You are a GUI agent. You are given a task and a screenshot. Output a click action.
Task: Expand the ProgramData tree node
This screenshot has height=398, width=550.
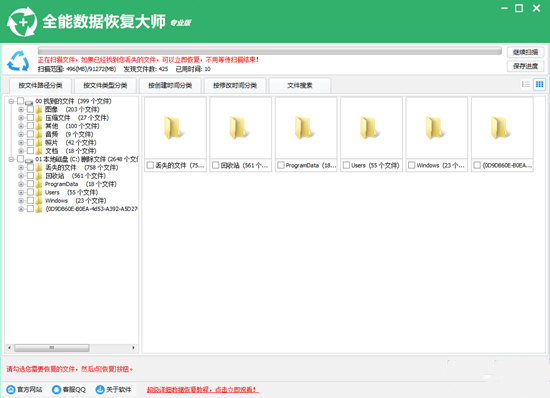21,184
